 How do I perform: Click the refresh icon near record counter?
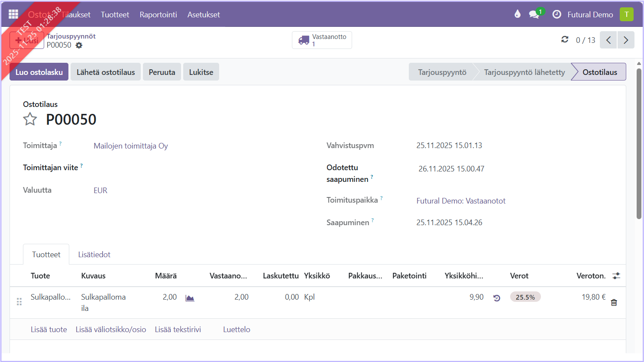coord(565,39)
